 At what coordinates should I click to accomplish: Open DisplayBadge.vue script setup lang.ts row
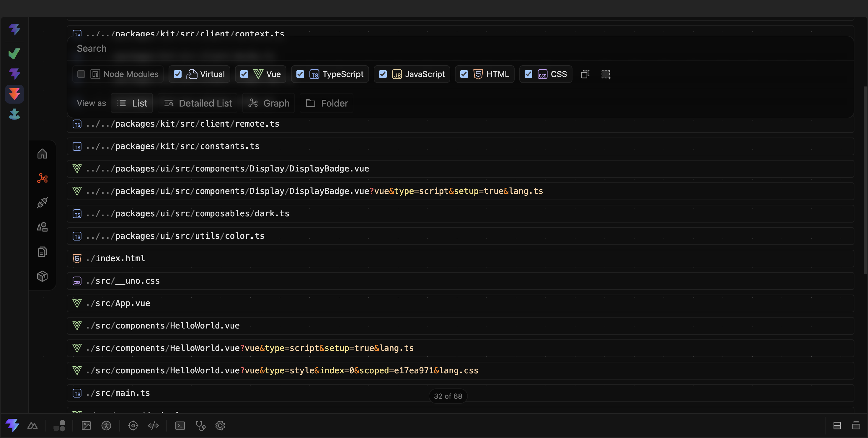coord(460,191)
